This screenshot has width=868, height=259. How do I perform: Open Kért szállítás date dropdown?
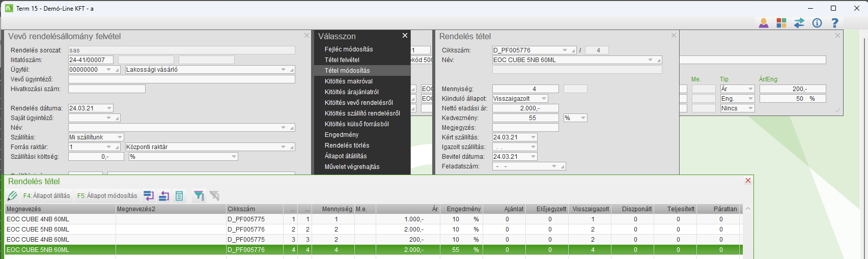coord(533,137)
